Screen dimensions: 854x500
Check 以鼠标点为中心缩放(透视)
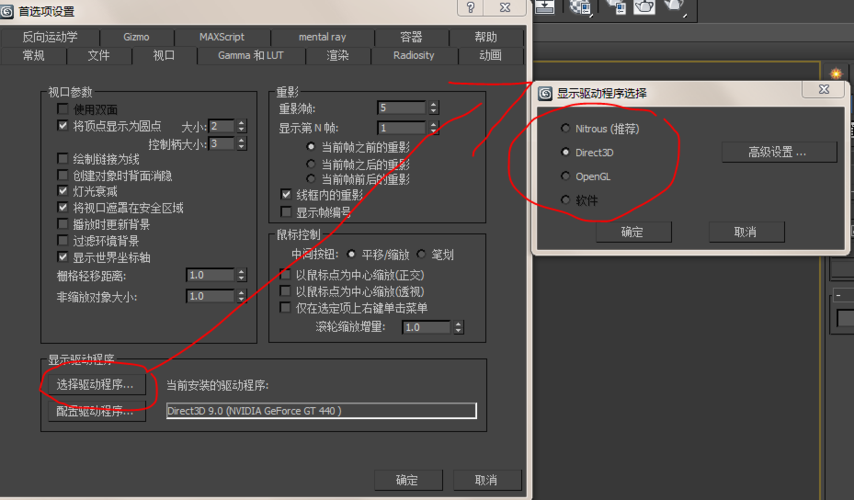point(285,291)
